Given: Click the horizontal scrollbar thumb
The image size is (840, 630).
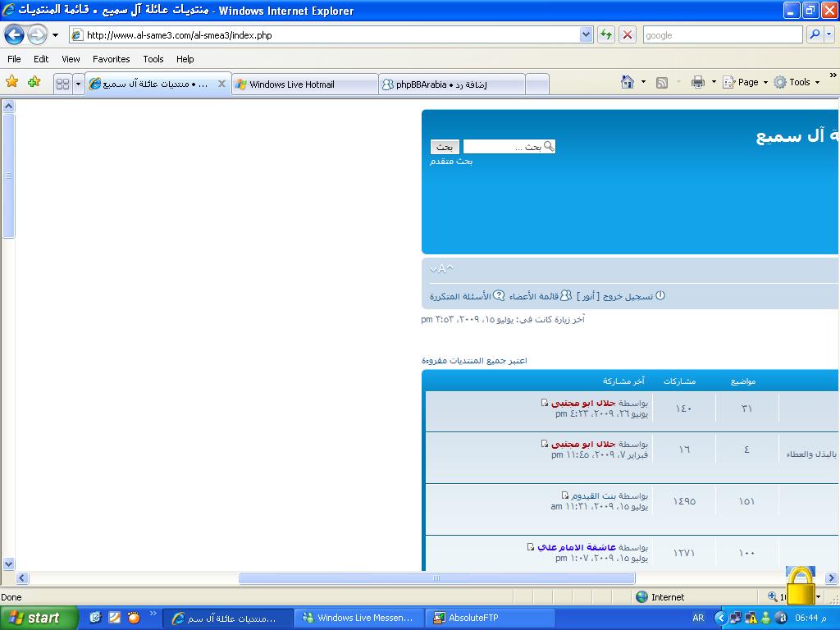Looking at the screenshot, I should 436,578.
